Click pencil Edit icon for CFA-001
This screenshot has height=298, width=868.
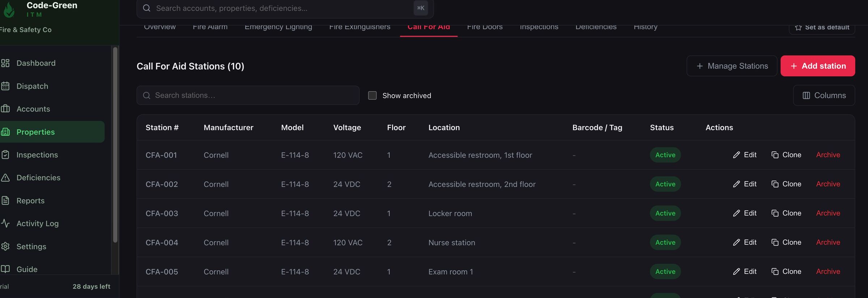(736, 155)
